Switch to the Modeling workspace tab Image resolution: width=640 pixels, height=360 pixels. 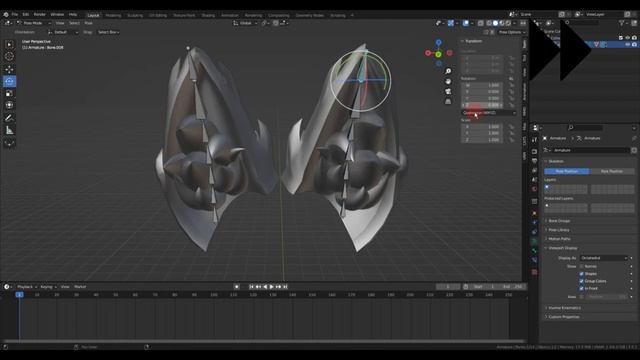[x=113, y=15]
